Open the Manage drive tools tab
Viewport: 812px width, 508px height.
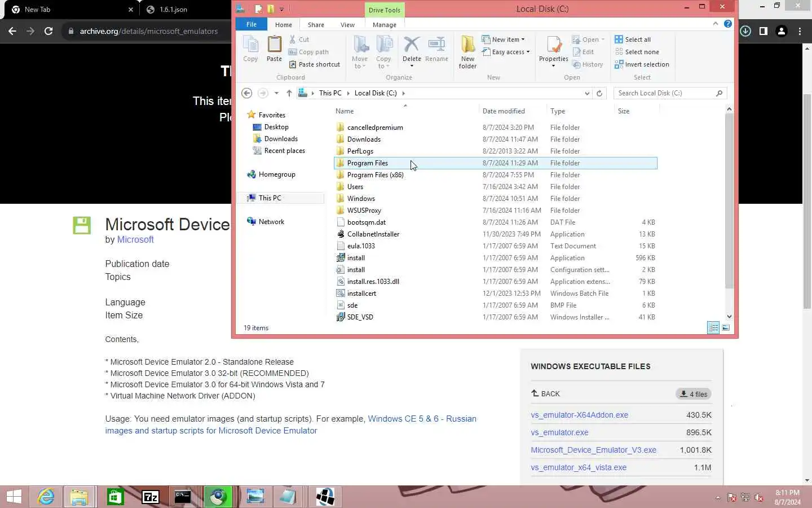pos(385,25)
